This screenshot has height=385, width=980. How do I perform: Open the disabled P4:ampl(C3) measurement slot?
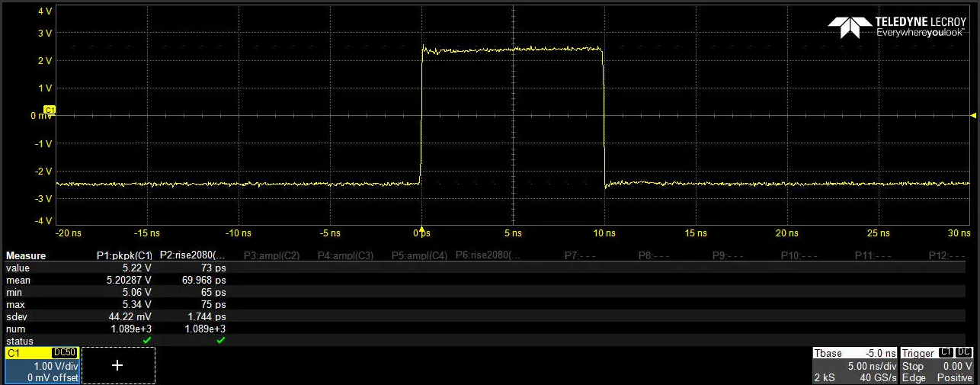pos(345,255)
